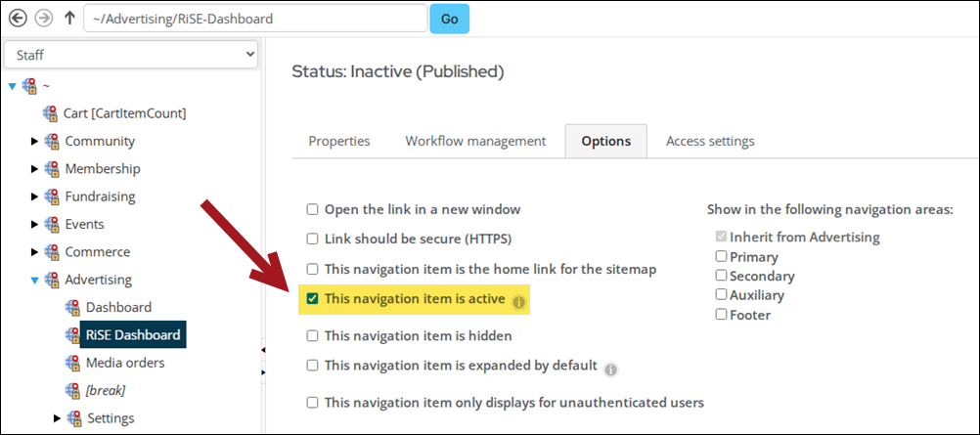Click the Go button
This screenshot has height=435, width=980.
click(449, 19)
